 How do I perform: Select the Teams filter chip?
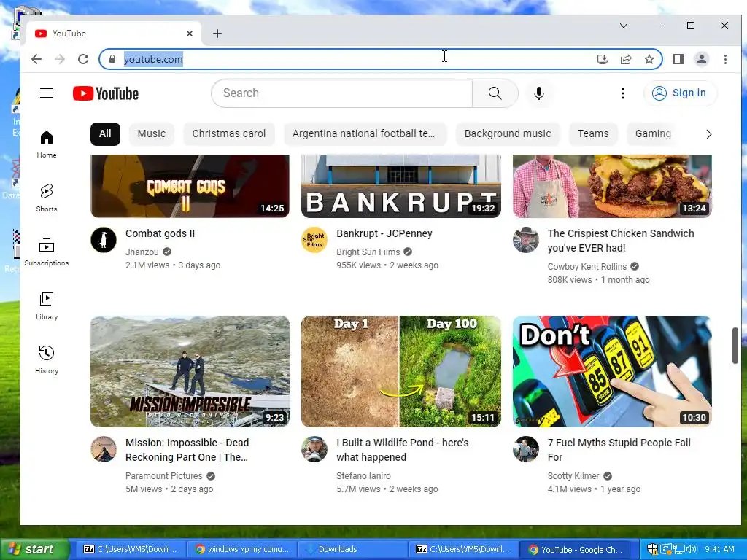(x=593, y=134)
